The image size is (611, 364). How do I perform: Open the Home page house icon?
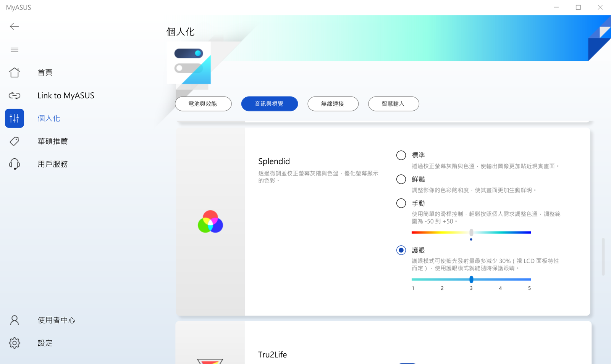(15, 72)
